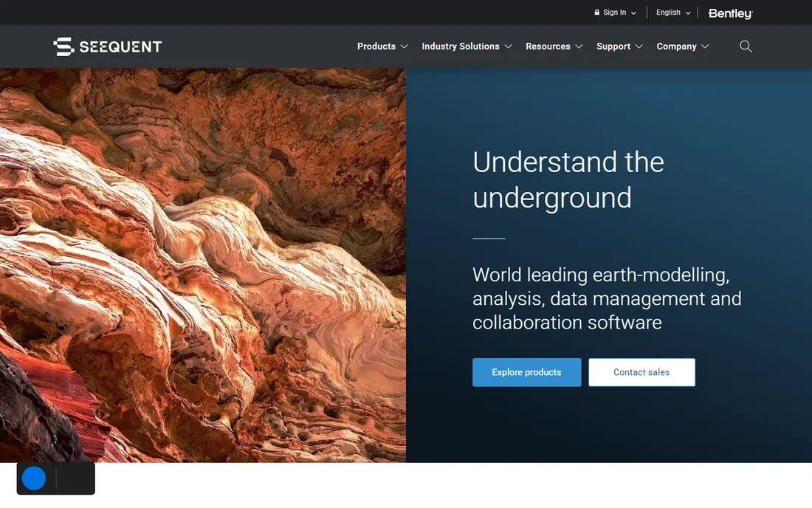Expand the Support chevron
812x508 pixels.
(639, 47)
